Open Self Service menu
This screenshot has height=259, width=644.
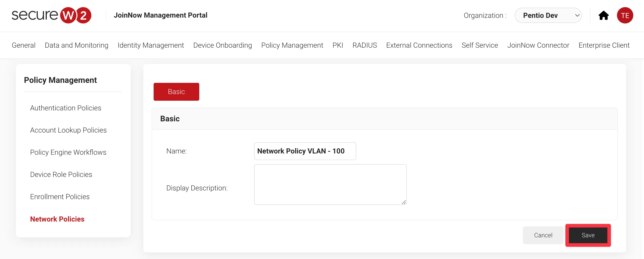pos(480,45)
